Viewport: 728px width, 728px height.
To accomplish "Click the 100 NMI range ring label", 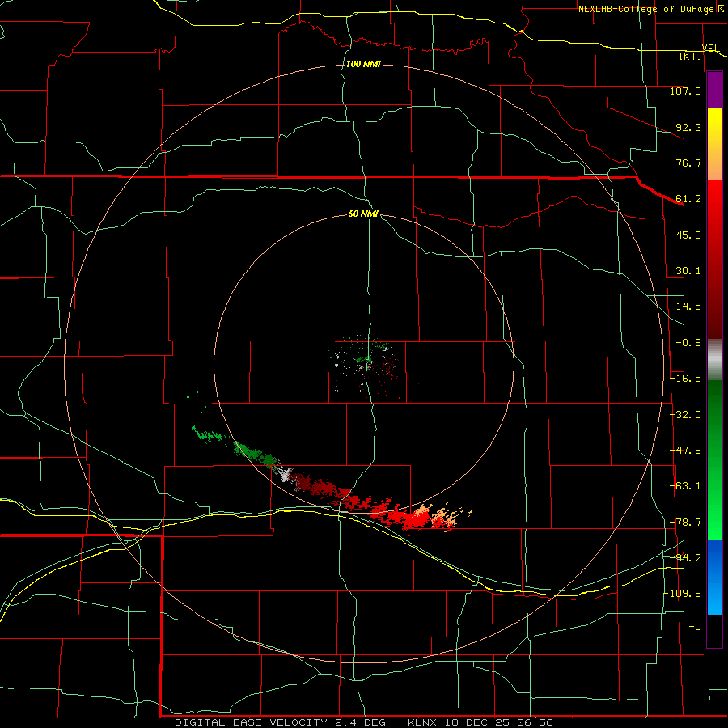I will pyautogui.click(x=363, y=64).
